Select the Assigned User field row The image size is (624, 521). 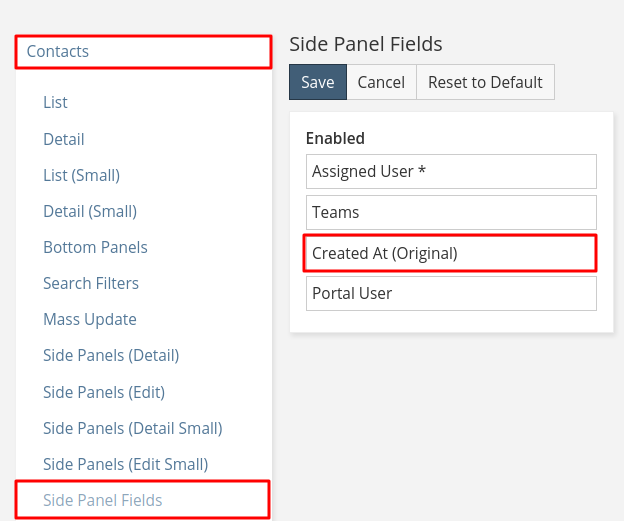click(x=451, y=171)
